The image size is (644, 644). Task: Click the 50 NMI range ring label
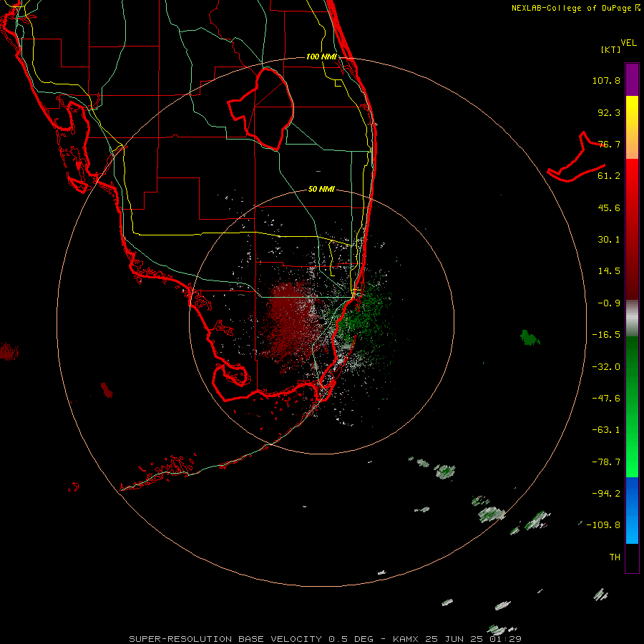click(x=321, y=190)
